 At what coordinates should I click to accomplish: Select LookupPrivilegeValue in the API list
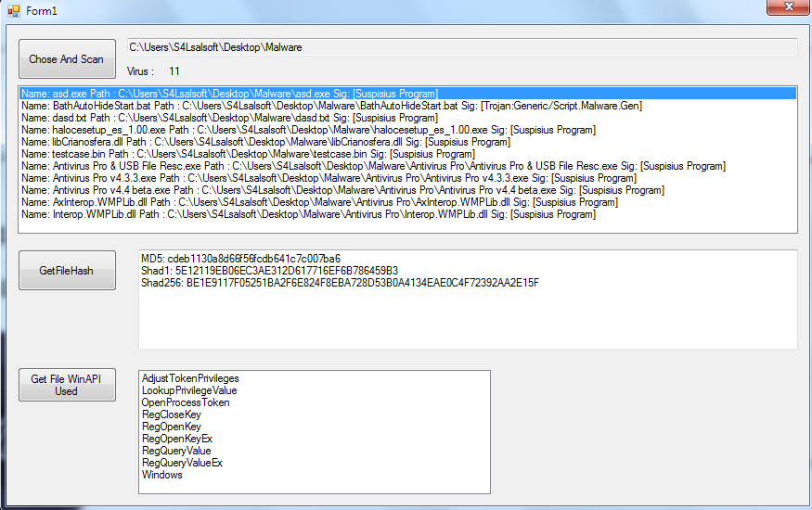315,390
